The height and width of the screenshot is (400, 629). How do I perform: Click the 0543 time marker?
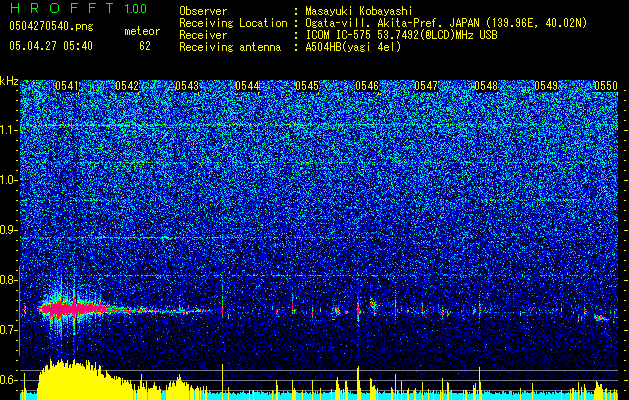[x=187, y=86]
